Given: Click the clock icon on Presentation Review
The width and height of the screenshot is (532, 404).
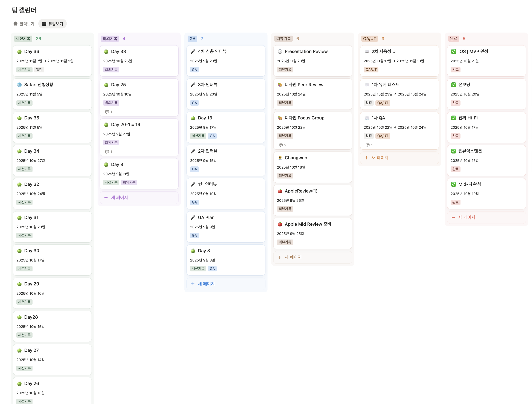Looking at the screenshot, I should coord(280,52).
